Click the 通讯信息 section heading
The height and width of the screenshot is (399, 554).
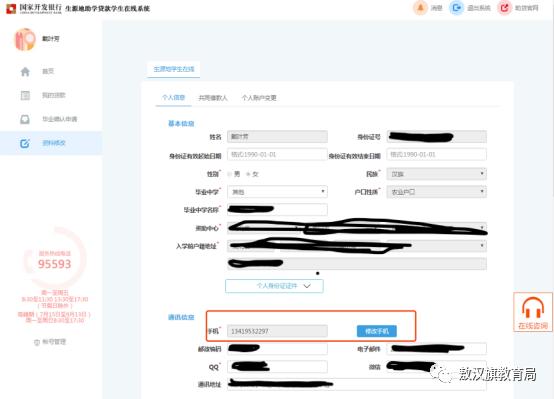click(181, 317)
